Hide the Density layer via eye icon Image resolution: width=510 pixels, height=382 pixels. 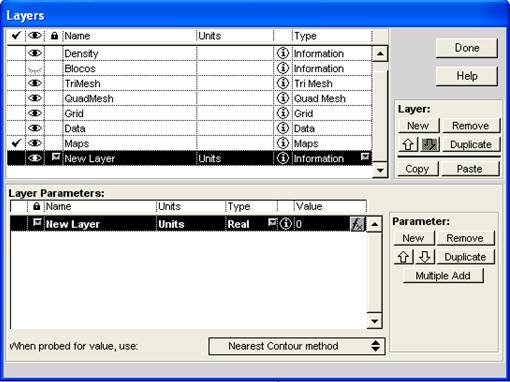(x=35, y=53)
